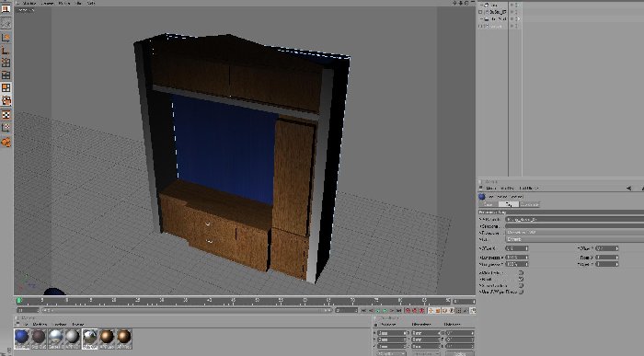Expand the second object in Object manager
Viewport: 644px width, 356px height.
480,12
